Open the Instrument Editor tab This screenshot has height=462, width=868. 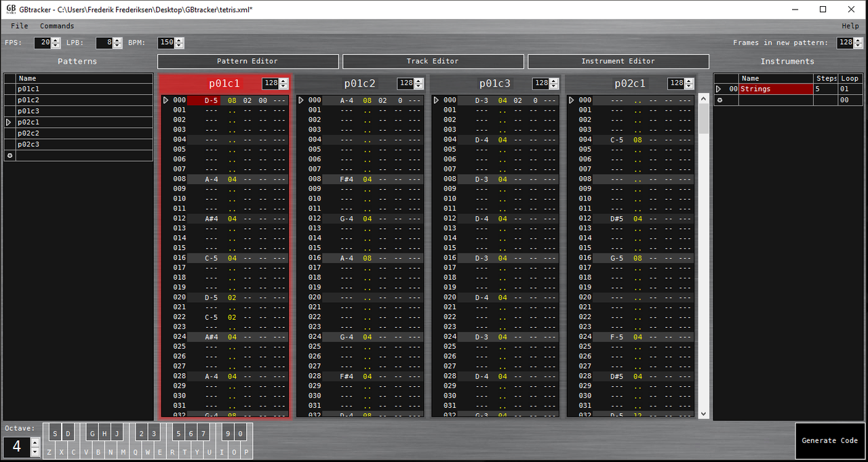[618, 61]
